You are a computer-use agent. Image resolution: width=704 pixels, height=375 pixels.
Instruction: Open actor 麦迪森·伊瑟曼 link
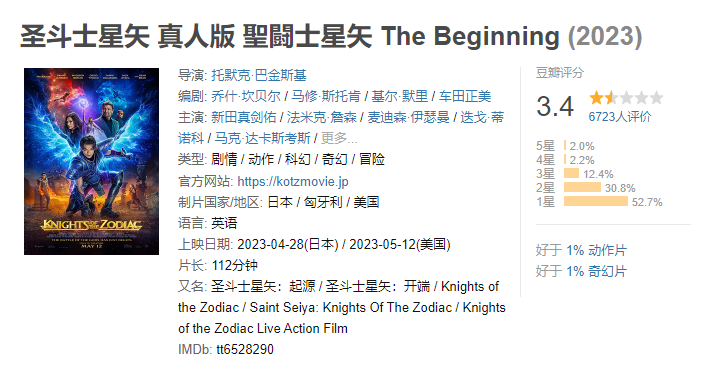coord(409,117)
